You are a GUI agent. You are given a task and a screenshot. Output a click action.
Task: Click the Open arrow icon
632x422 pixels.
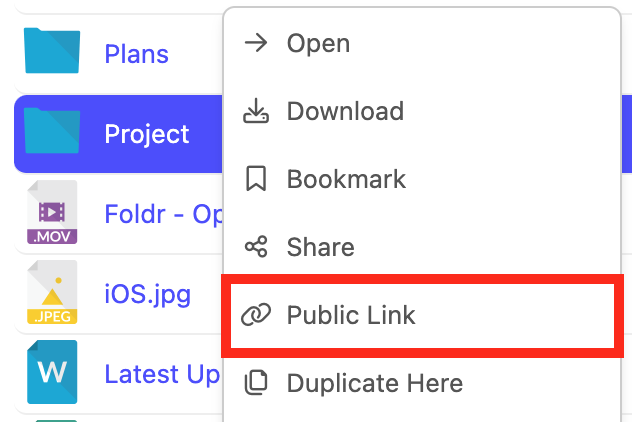(256, 43)
